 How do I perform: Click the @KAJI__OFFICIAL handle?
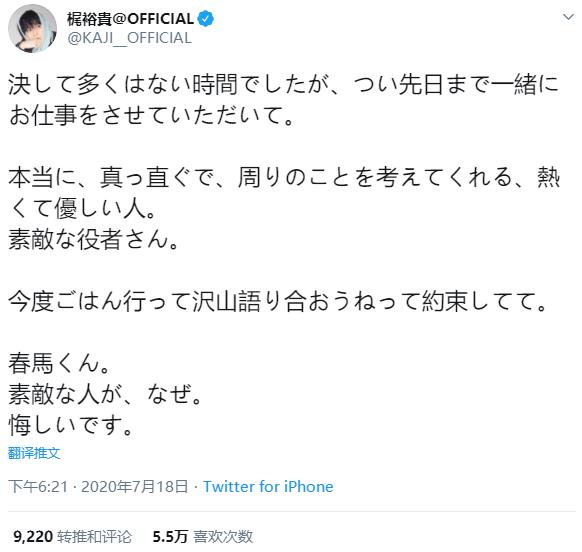pyautogui.click(x=130, y=38)
